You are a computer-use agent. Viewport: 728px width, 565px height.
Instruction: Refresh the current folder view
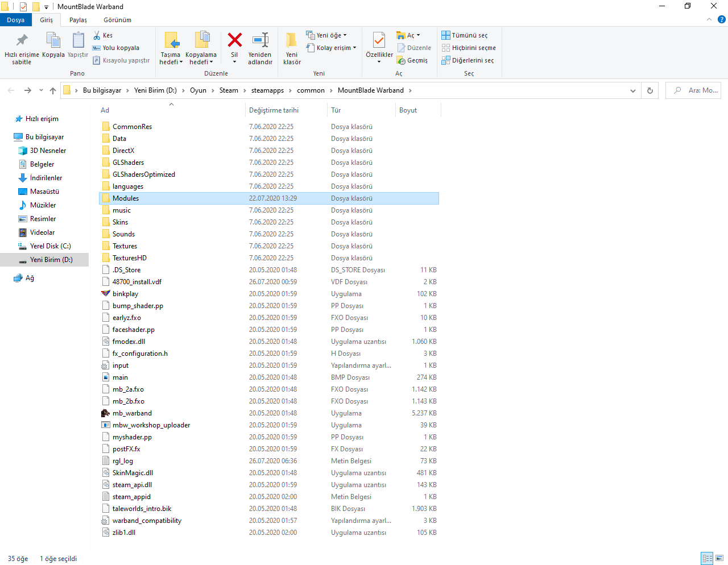click(650, 90)
